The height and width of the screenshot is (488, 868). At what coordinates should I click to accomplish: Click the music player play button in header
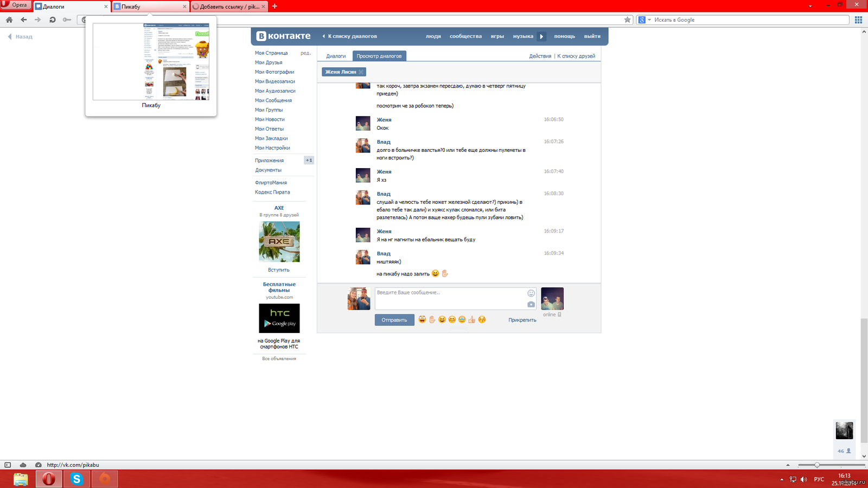(541, 36)
